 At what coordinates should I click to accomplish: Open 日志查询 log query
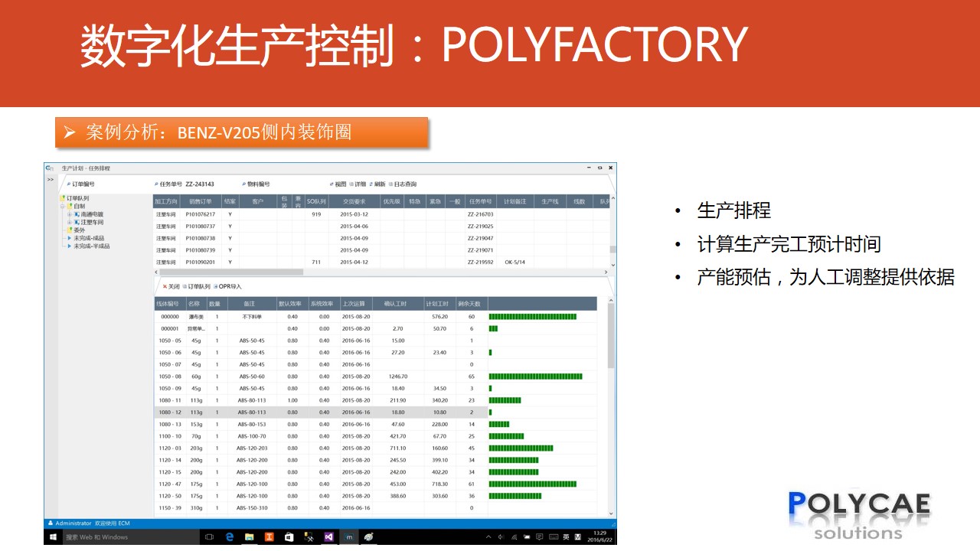[x=402, y=184]
